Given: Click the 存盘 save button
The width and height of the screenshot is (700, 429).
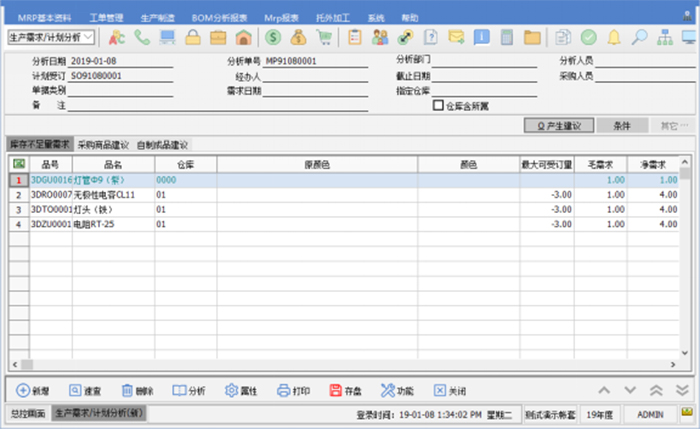Looking at the screenshot, I should (345, 390).
